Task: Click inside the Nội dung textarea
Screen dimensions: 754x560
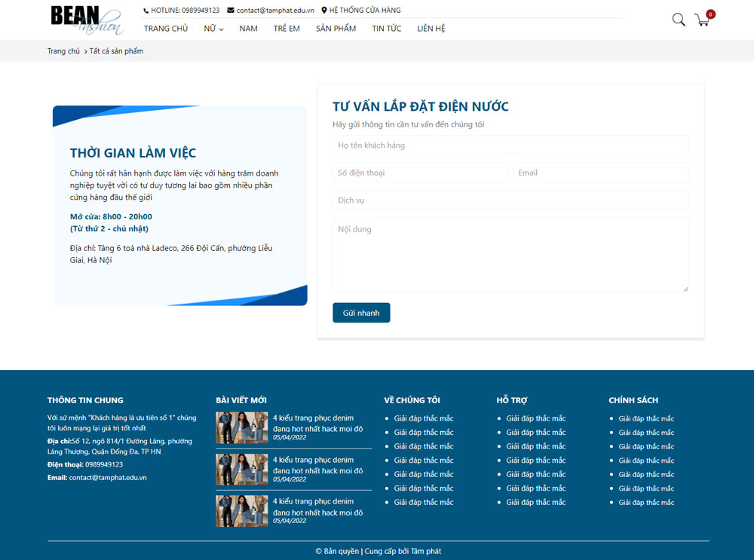Action: pyautogui.click(x=510, y=255)
